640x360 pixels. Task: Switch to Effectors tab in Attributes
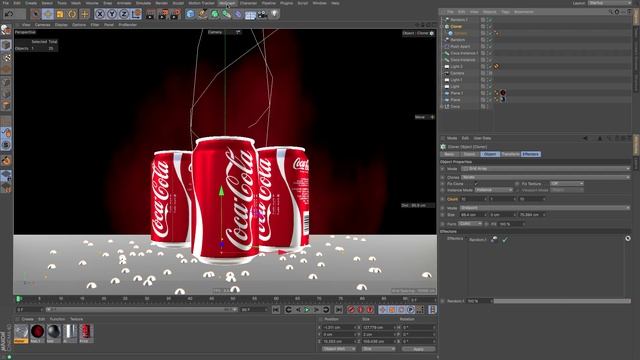(x=531, y=154)
